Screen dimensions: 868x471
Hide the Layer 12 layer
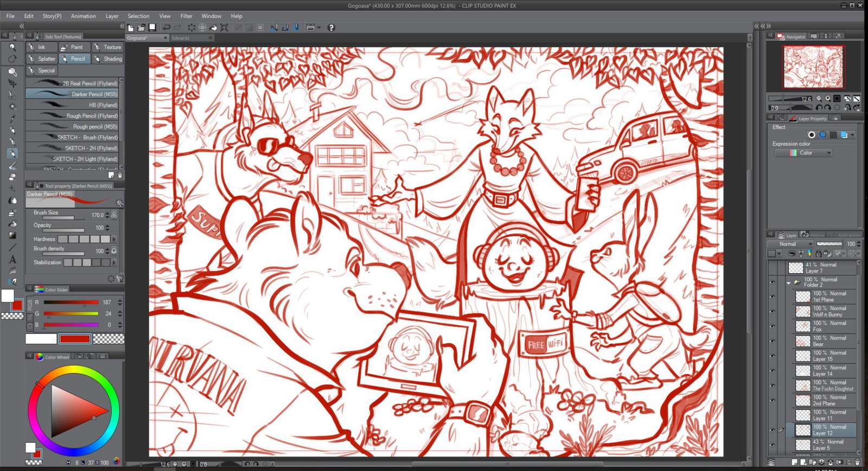tap(773, 430)
